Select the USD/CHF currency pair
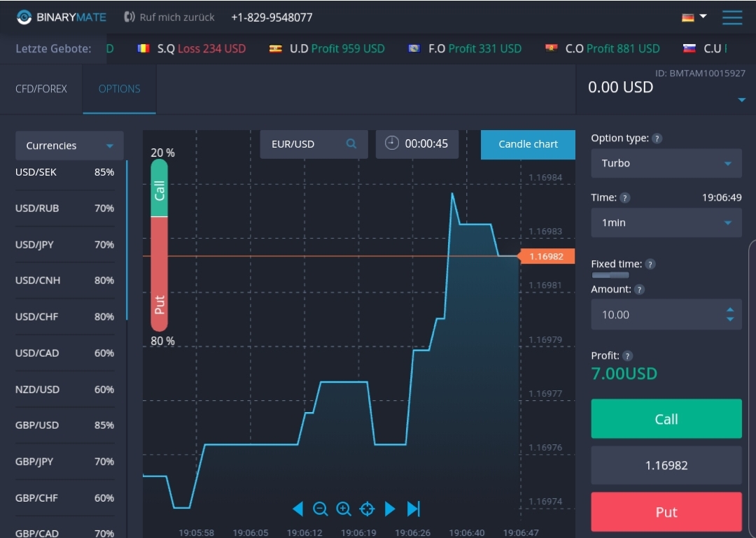This screenshot has width=756, height=538. tap(64, 317)
